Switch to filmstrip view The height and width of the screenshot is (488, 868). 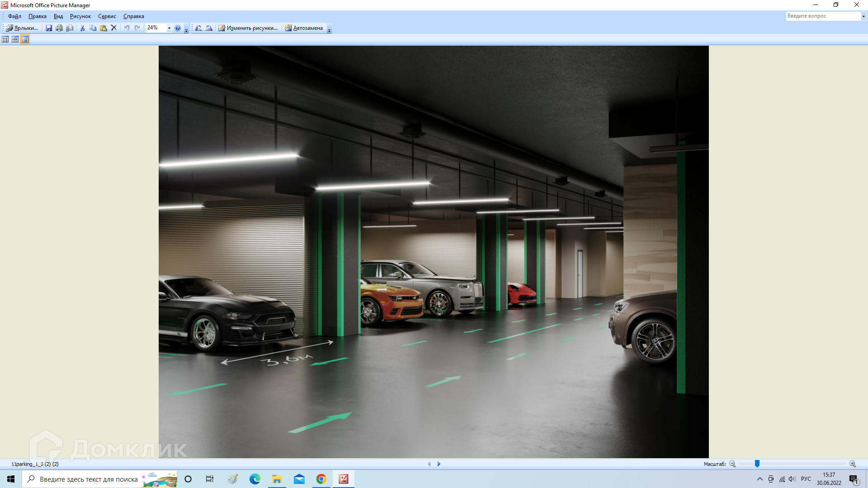pyautogui.click(x=15, y=39)
